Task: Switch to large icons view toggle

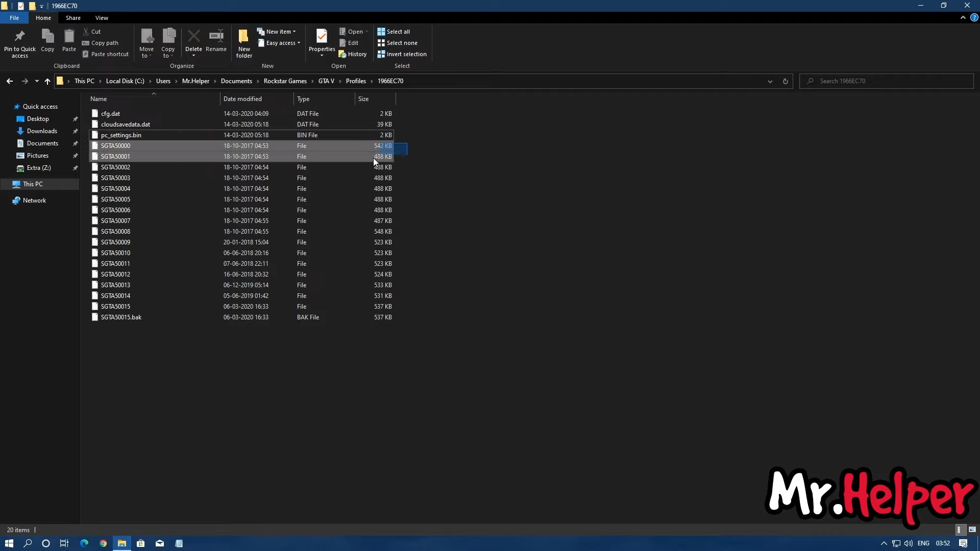Action: [x=972, y=530]
